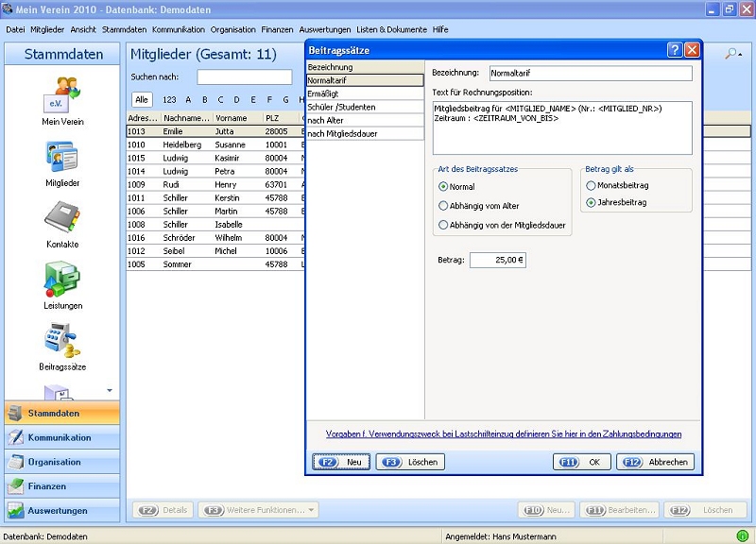Click the Betrag amount field
The height and width of the screenshot is (544, 756).
tap(498, 260)
